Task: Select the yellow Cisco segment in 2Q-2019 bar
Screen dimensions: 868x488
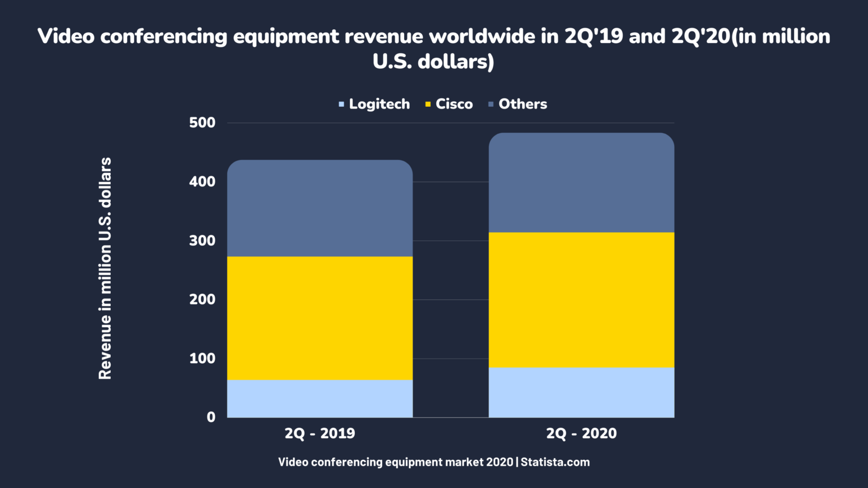Action: click(x=319, y=316)
